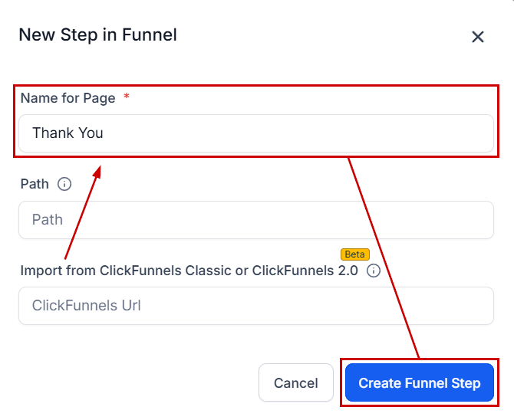Close the New Step in Funnel dialog
Viewport: 514px width, 420px height.
pyautogui.click(x=478, y=37)
